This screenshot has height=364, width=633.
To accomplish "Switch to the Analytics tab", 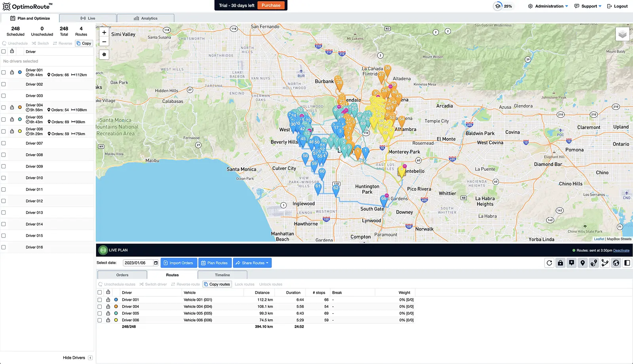I will 146,18.
